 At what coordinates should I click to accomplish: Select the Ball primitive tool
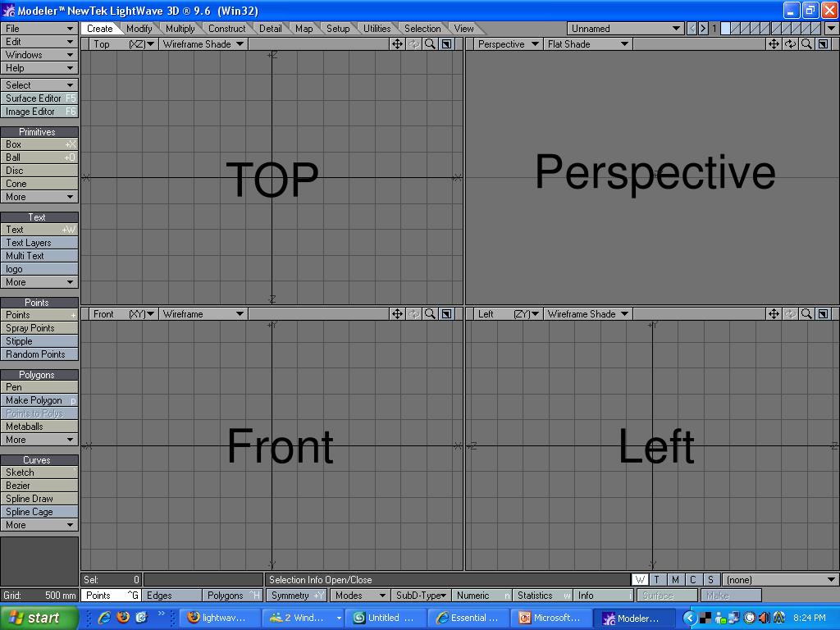(39, 157)
